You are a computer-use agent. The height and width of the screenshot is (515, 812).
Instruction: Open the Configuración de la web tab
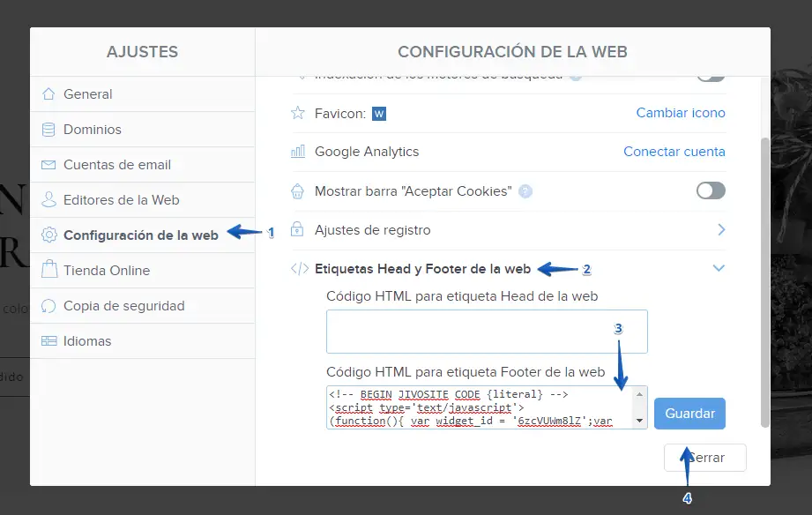(x=140, y=235)
